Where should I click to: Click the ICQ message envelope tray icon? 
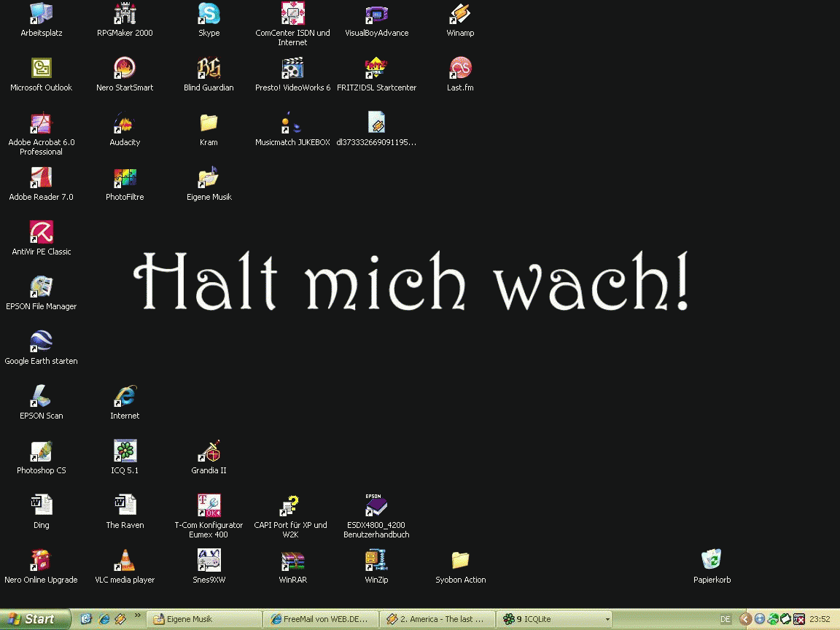pyautogui.click(x=786, y=619)
